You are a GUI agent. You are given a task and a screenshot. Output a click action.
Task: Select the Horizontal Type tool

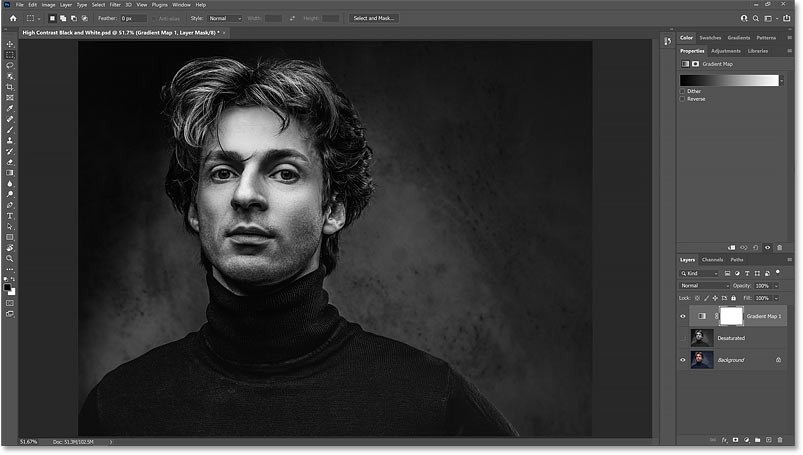(10, 215)
